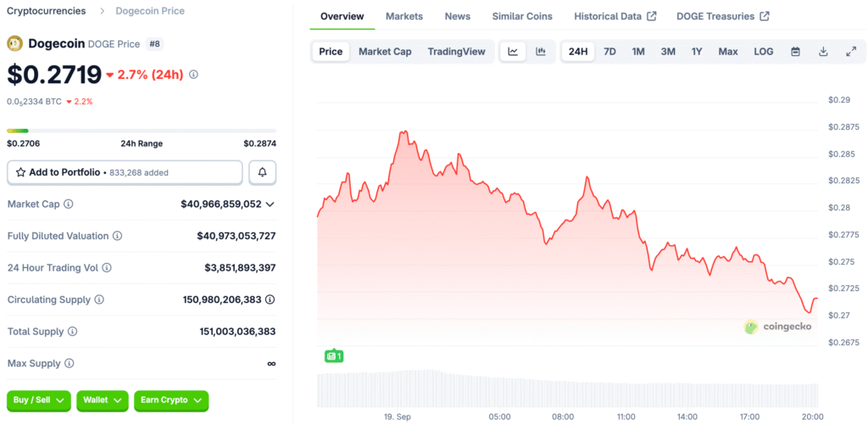Image resolution: width=868 pixels, height=425 pixels.
Task: Open the Wallet dropdown
Action: tap(103, 400)
